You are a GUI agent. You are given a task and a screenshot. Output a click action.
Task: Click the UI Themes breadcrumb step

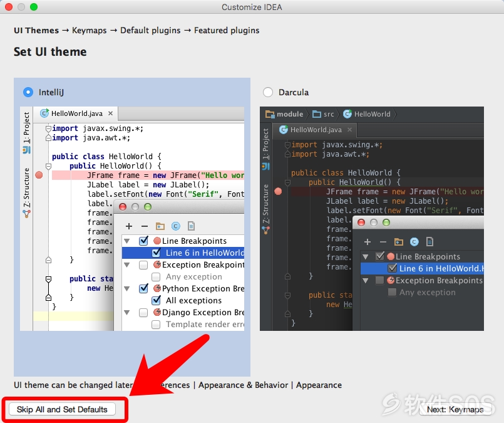36,30
